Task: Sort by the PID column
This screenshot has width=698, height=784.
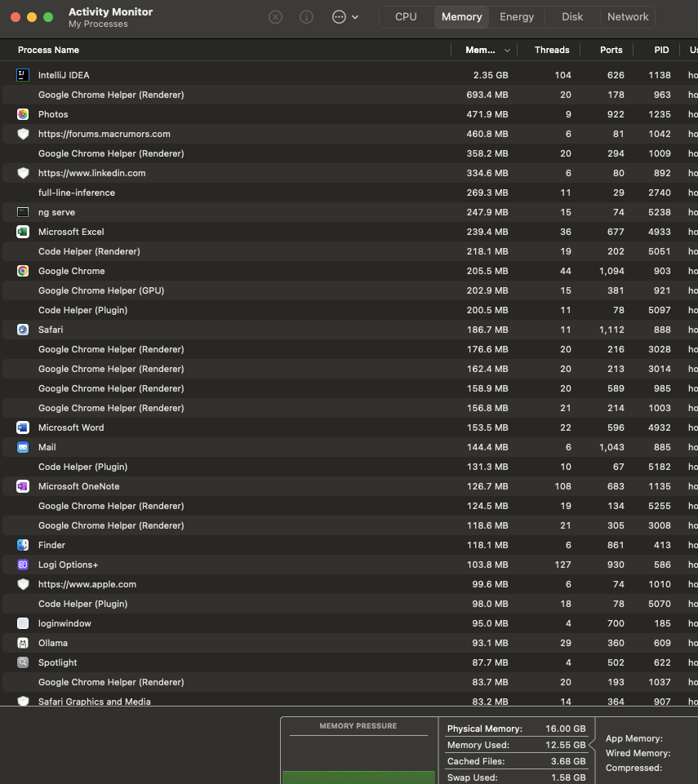Action: coord(661,50)
